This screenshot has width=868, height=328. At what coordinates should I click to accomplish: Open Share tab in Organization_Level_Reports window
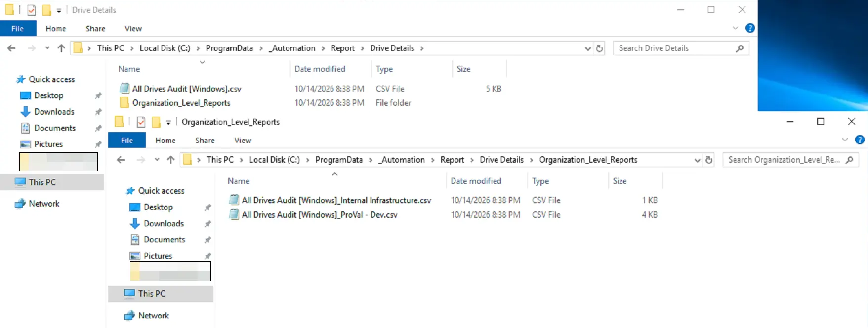[x=205, y=141]
